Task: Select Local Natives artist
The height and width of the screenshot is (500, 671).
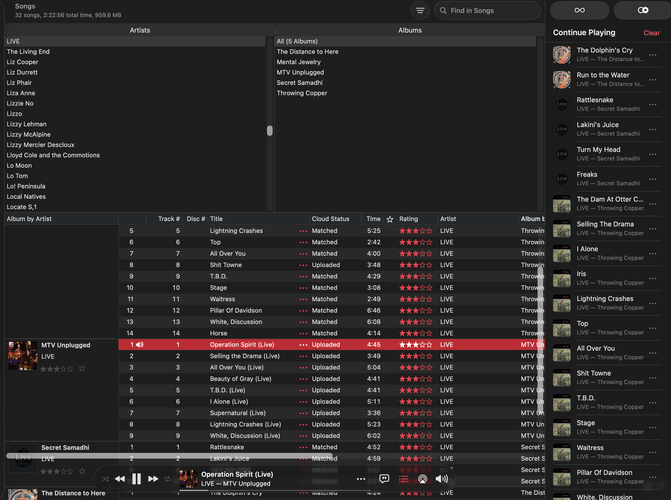Action: tap(135, 196)
